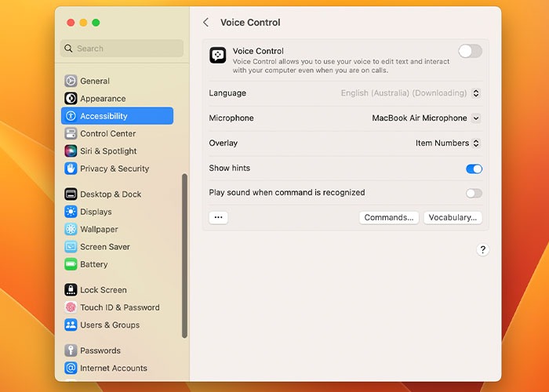The image size is (549, 392).
Task: Click the Accessibility label in sidebar
Action: coord(104,116)
